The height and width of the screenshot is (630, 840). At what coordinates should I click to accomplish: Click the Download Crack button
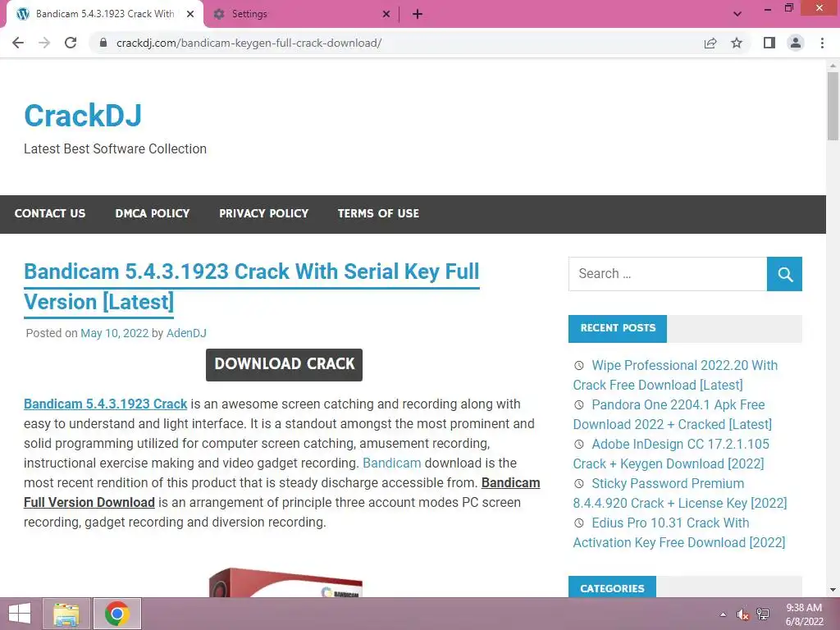click(x=284, y=365)
